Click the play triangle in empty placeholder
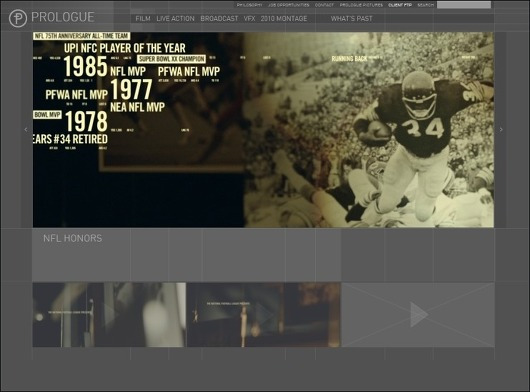Screen dimensions: 530x392 pyautogui.click(x=419, y=315)
